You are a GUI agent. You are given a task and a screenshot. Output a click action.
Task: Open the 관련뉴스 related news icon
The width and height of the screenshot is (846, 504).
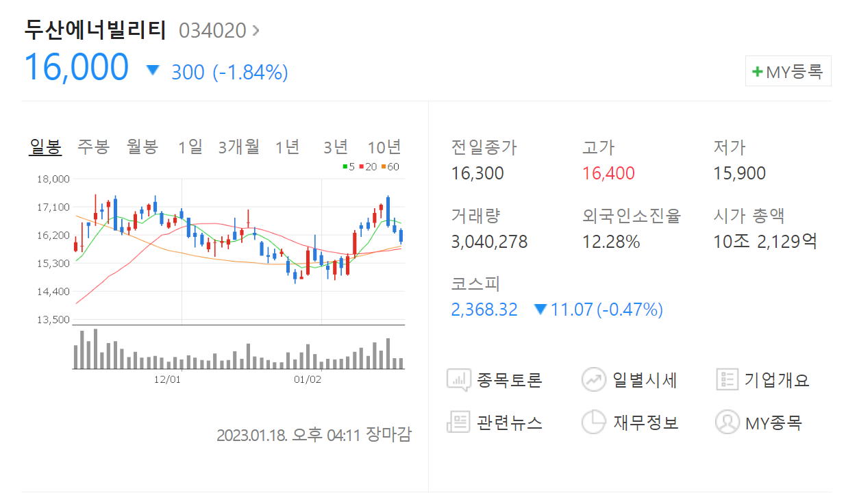(458, 422)
